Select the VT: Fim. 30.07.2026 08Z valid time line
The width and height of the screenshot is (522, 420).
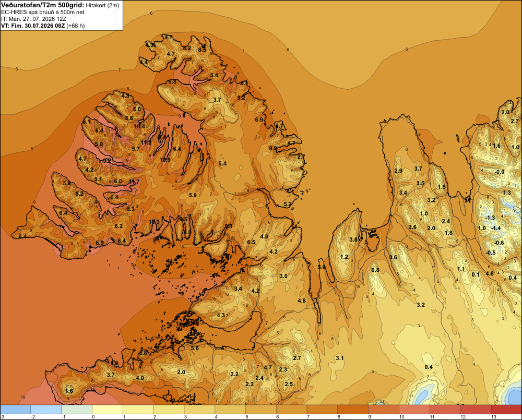click(33, 26)
